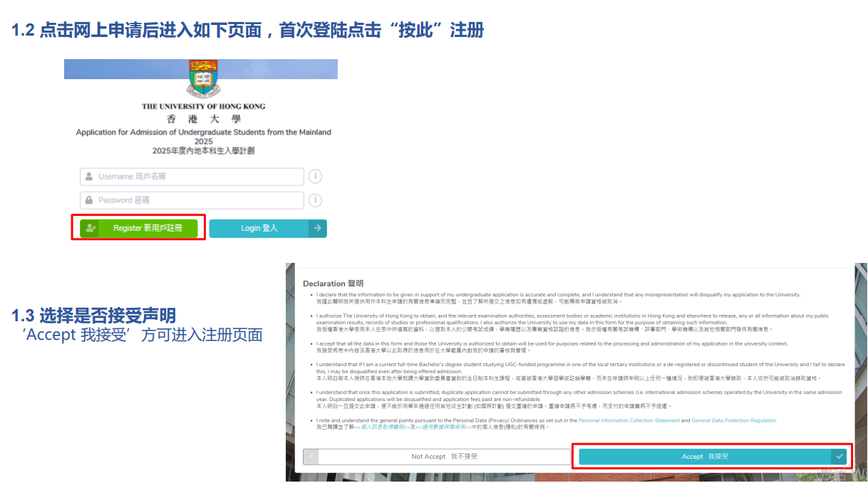Screen dimensions: 868x483
Task: Click the info icon beside Username field
Action: tap(315, 177)
